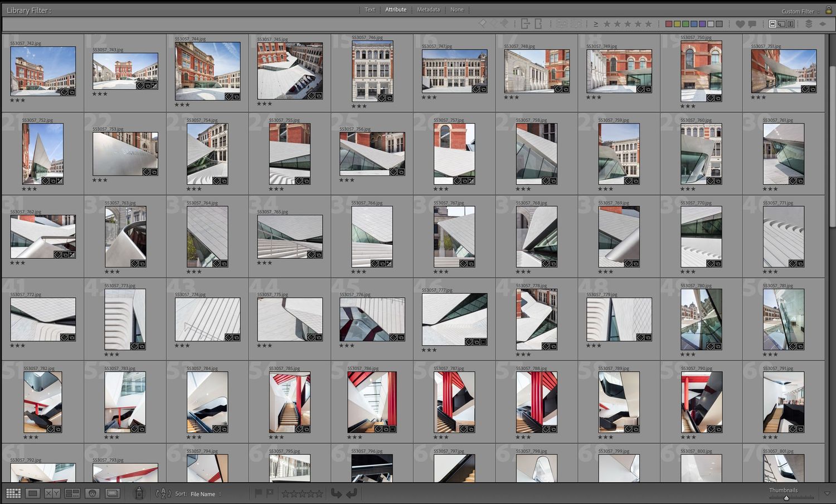Open the Sort File Name dropdown

point(206,494)
